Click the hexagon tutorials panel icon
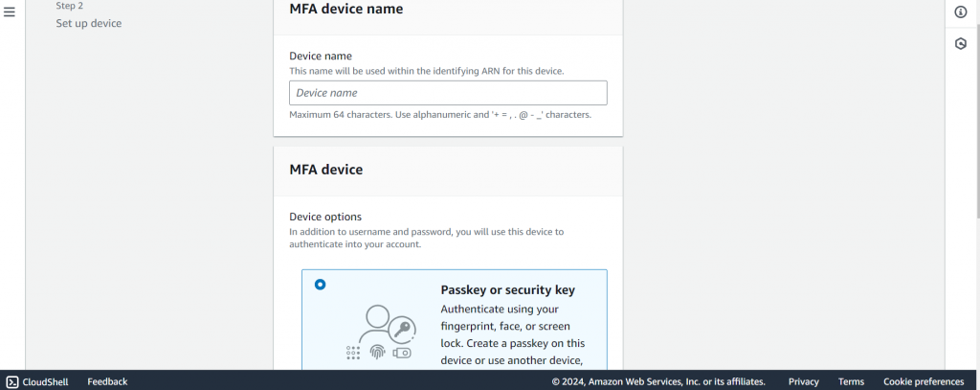Screen dimensions: 980x390 pos(961,44)
